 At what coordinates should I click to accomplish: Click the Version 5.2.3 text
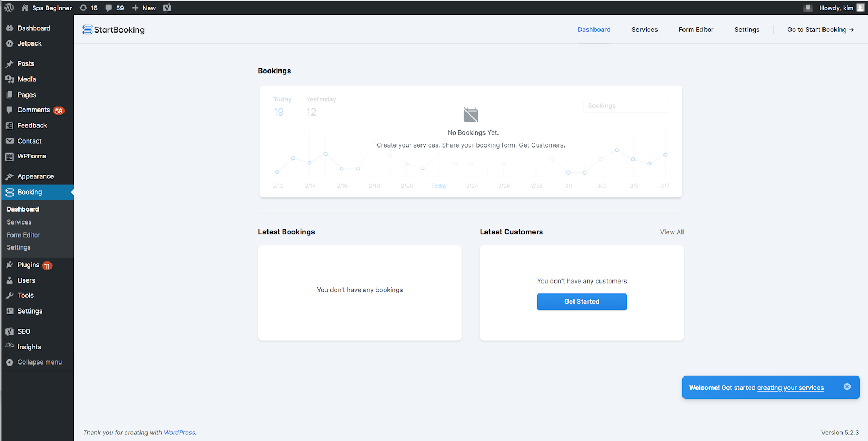[x=840, y=433]
